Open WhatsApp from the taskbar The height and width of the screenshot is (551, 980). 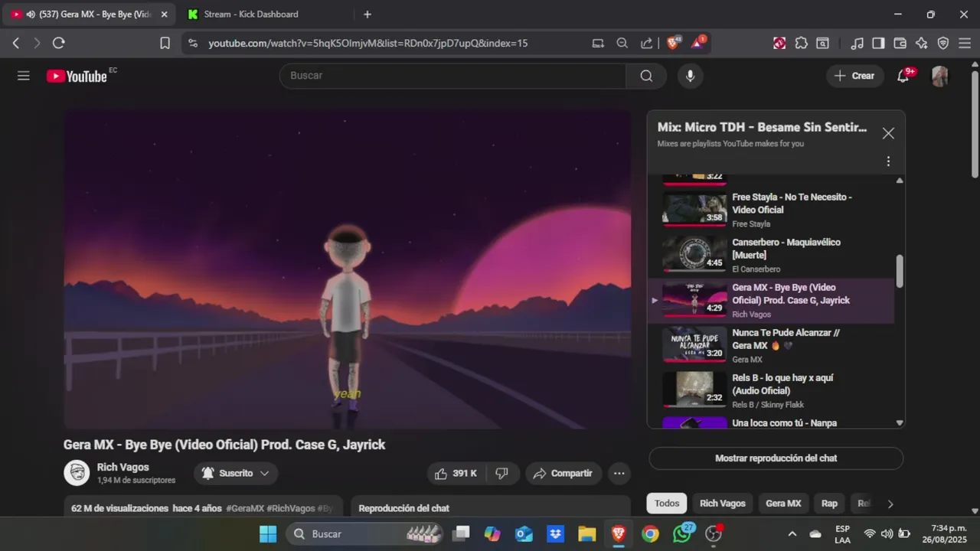[682, 534]
